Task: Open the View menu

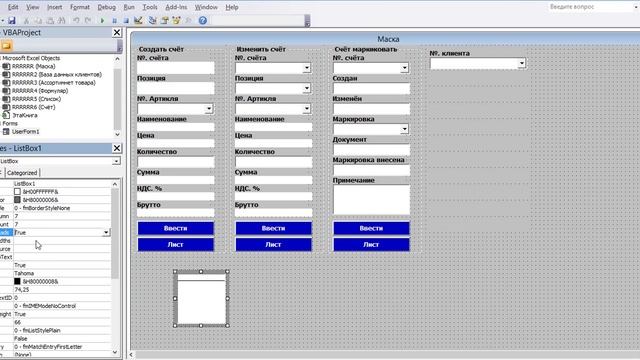Action: (x=33, y=7)
